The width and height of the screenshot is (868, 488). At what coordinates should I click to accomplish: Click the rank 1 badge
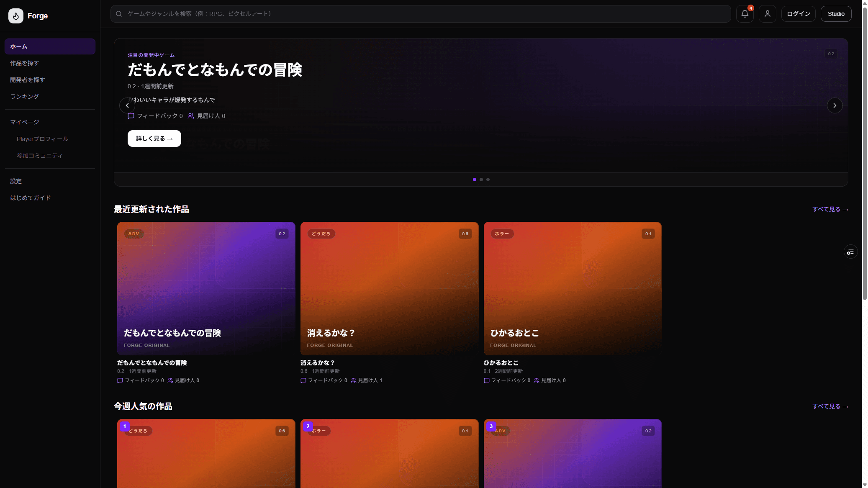point(124,426)
